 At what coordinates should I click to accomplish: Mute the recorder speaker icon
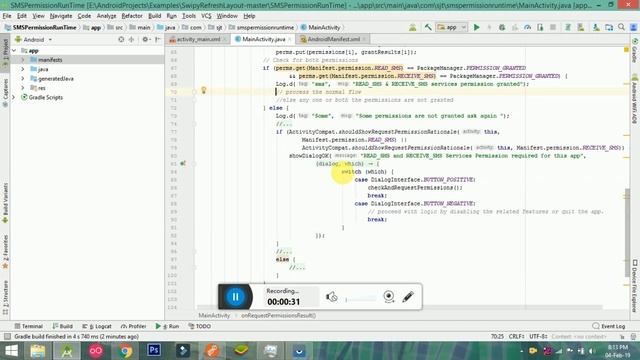[x=331, y=297]
